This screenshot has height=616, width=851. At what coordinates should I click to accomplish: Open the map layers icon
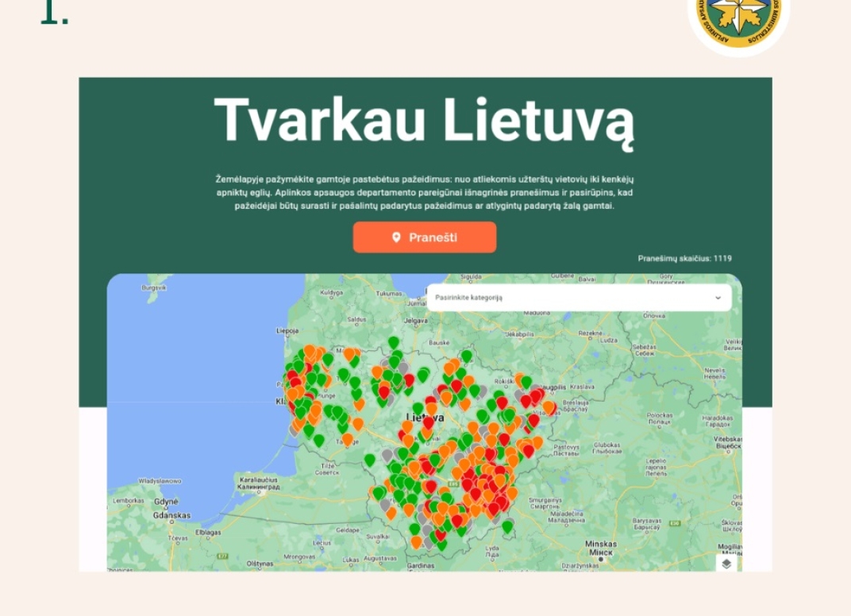726,564
